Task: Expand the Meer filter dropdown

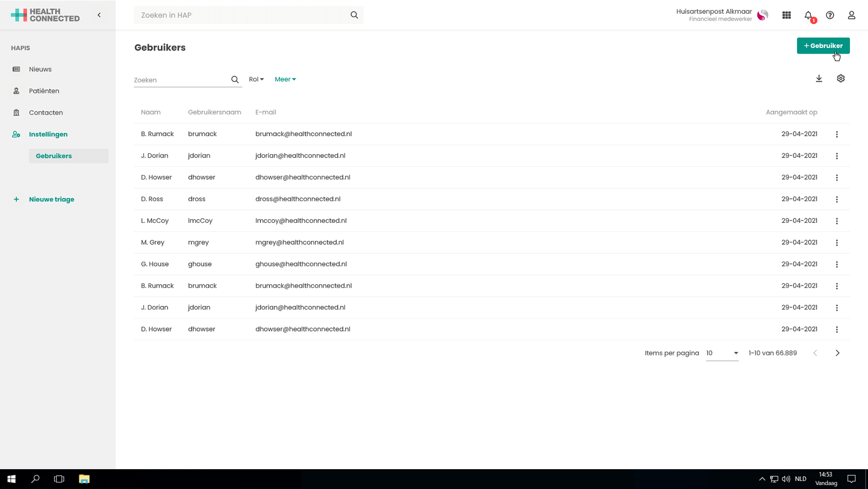Action: click(285, 79)
